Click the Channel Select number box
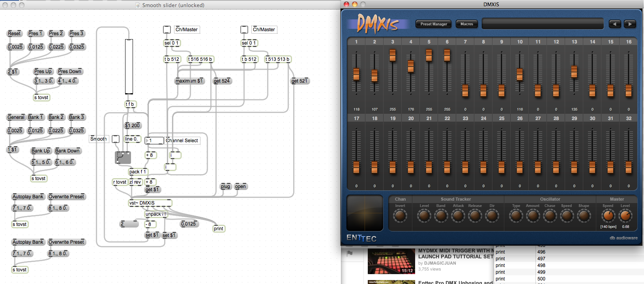The height and width of the screenshot is (284, 644). point(154,141)
